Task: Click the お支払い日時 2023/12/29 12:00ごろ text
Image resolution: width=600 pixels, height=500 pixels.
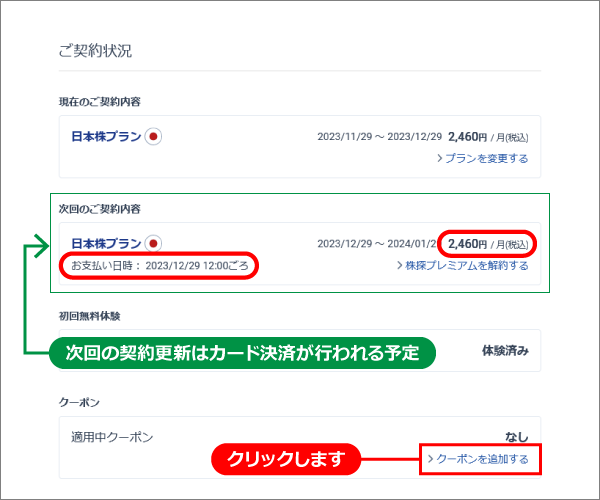Action: coord(160,265)
